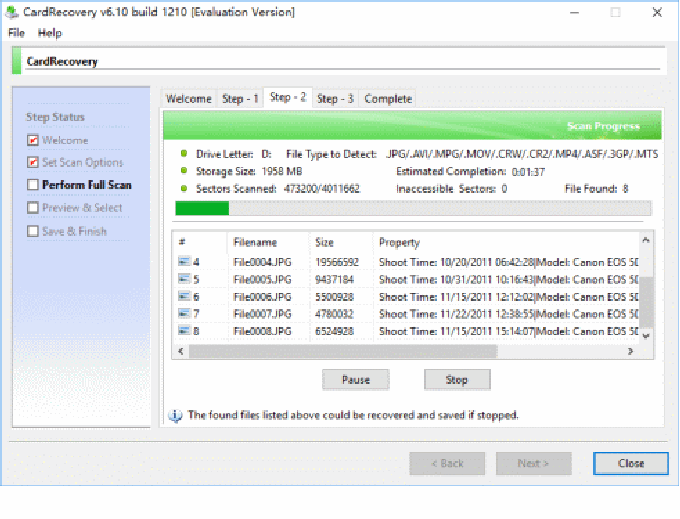The image size is (680, 519).
Task: Toggle the Perform Full Scan checkbox
Action: coord(33,185)
